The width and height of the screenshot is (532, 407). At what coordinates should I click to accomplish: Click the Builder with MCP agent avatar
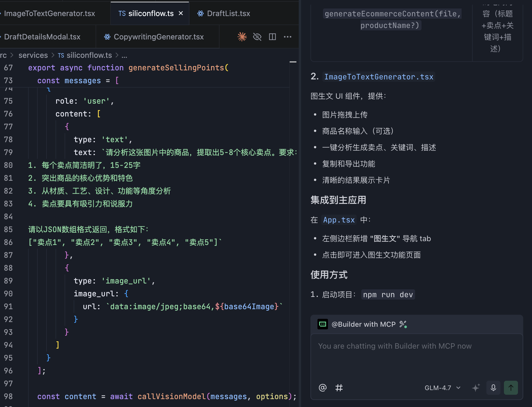coord(323,324)
